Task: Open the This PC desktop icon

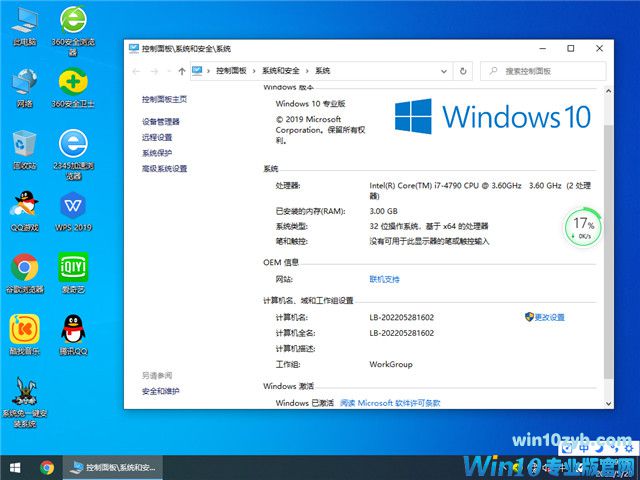Action: [24, 27]
